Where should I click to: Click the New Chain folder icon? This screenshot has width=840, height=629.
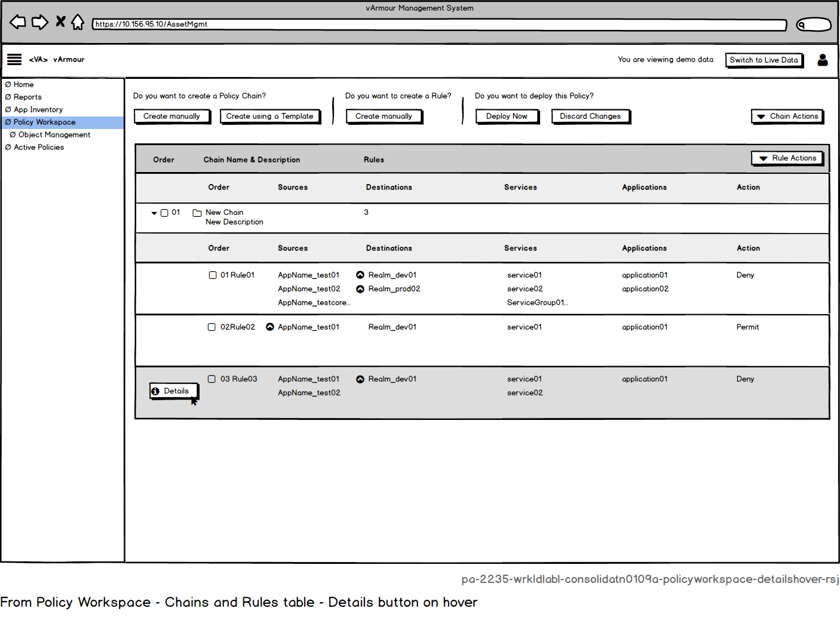pyautogui.click(x=197, y=213)
